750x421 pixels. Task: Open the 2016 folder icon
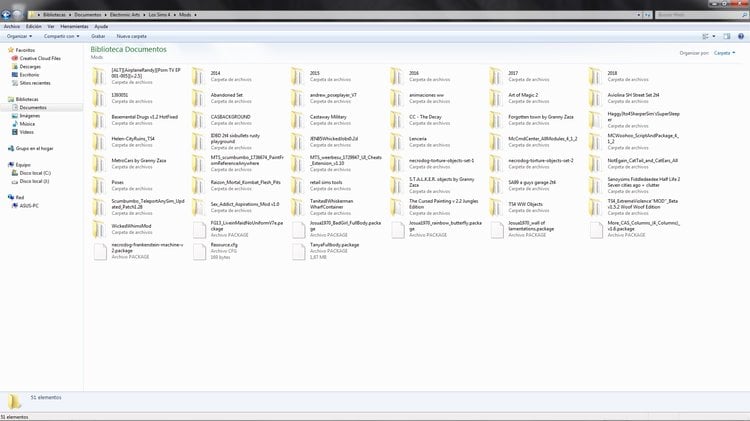coord(397,77)
